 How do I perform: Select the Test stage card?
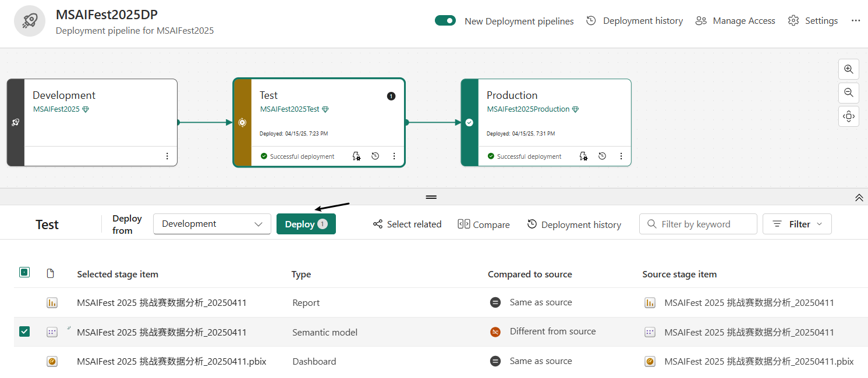click(x=319, y=123)
